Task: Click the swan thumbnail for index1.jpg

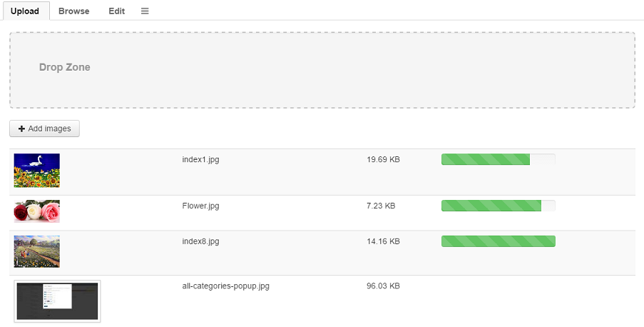Action: [37, 171]
